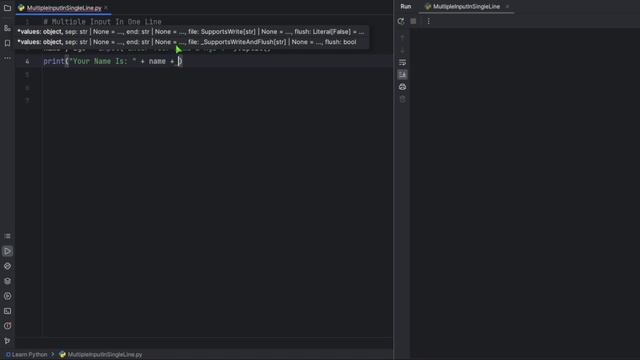Click the name variable on line 4
The width and height of the screenshot is (640, 360).
157,61
